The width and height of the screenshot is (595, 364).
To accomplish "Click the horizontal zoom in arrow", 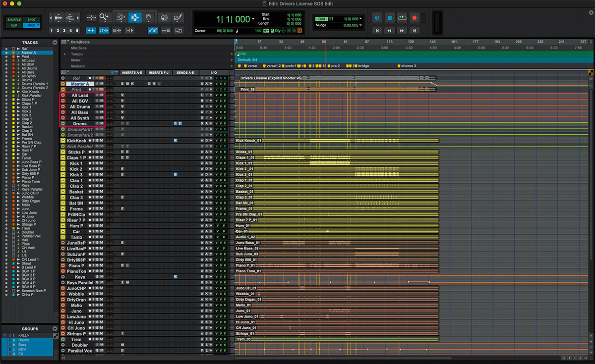I will click(x=78, y=18).
